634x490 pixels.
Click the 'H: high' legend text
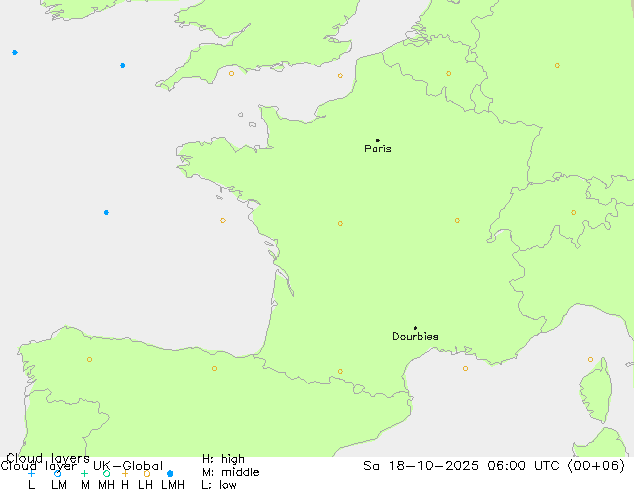point(223,459)
